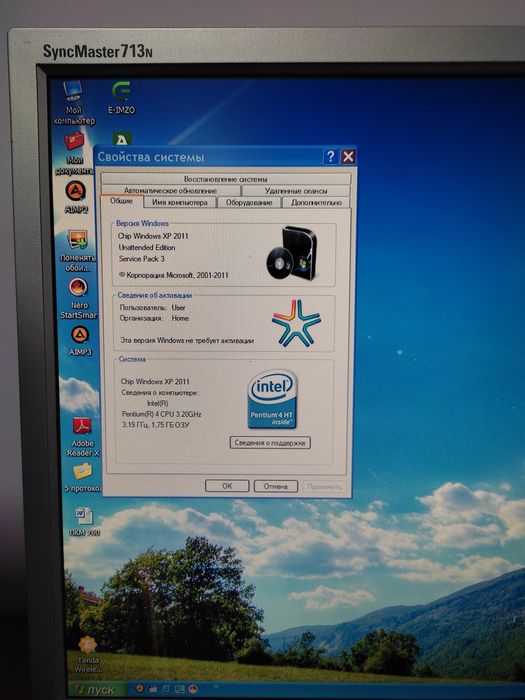
Task: Select the AIMP2 desktop icon
Action: point(76,197)
